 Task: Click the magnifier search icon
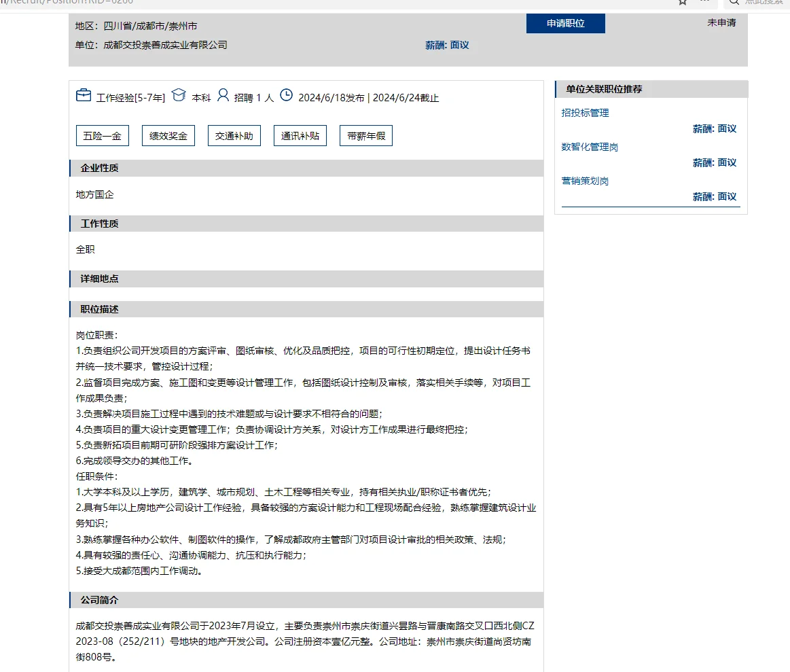[x=732, y=3]
